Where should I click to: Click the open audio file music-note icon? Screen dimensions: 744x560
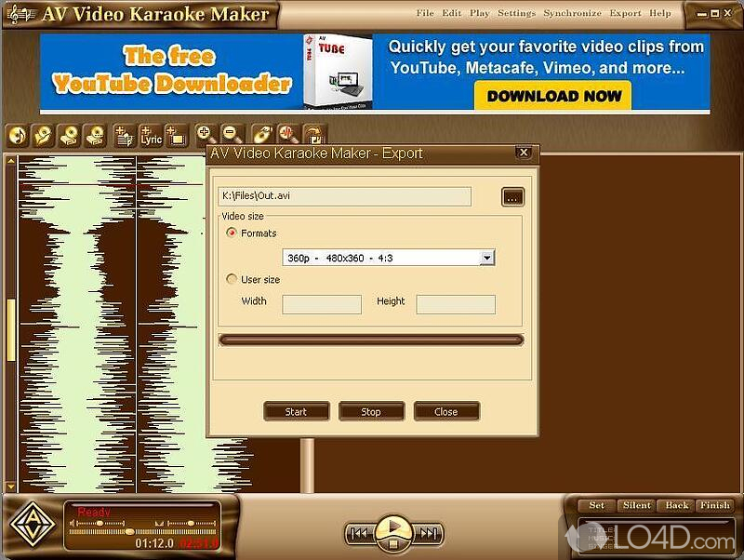point(18,136)
